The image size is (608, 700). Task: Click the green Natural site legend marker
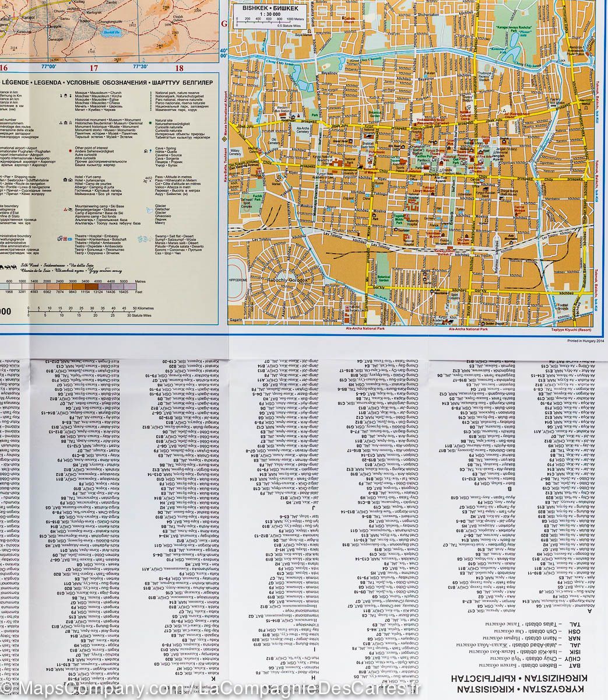coord(150,123)
